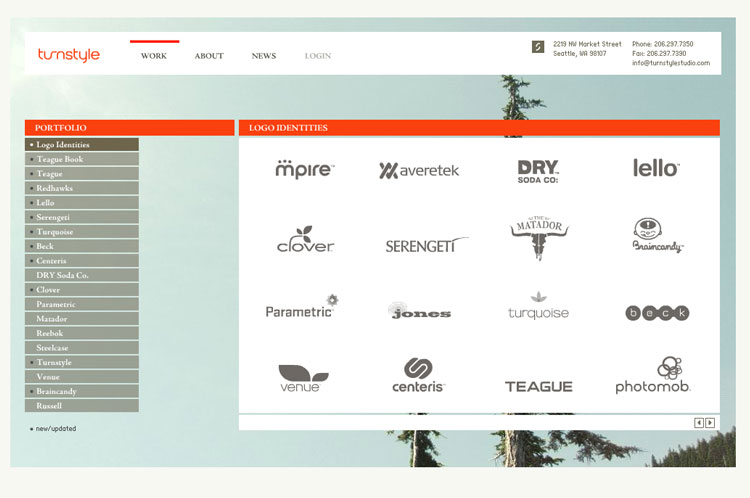
Task: Click the Phone: 206.297.7350 text
Action: click(x=662, y=44)
